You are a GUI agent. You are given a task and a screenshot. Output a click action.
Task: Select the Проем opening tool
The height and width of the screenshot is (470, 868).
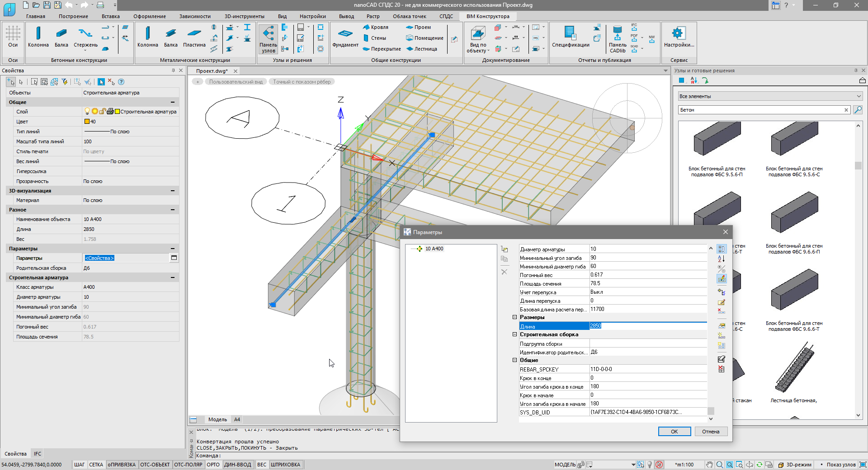point(418,27)
